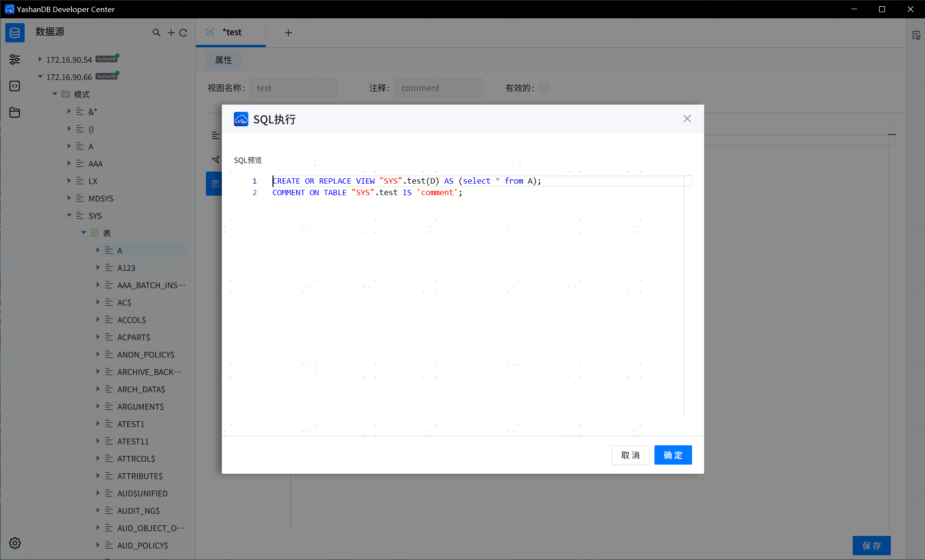Image resolution: width=925 pixels, height=560 pixels.
Task: Open the data source panel via database icon
Action: (14, 32)
